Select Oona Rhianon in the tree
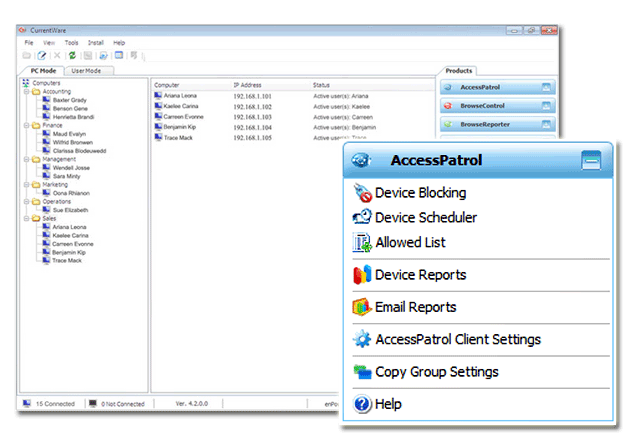This screenshot has height=440, width=640. (71, 193)
